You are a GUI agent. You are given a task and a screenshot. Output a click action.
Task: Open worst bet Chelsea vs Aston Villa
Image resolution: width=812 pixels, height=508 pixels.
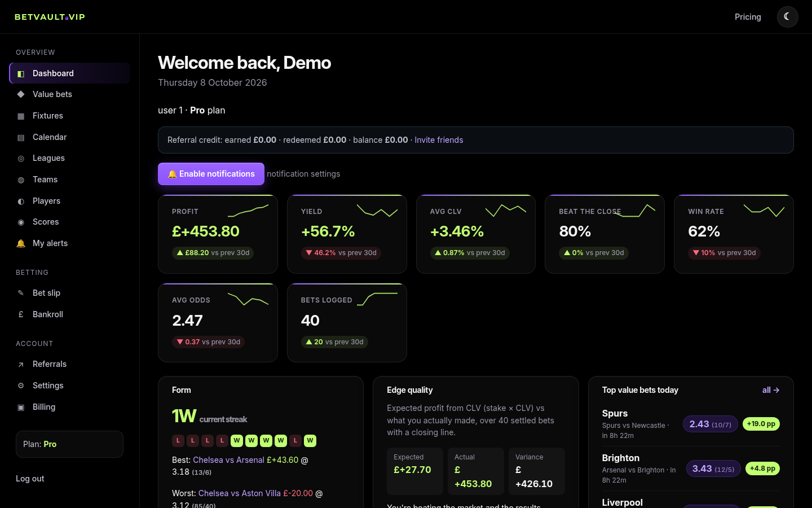click(x=239, y=493)
